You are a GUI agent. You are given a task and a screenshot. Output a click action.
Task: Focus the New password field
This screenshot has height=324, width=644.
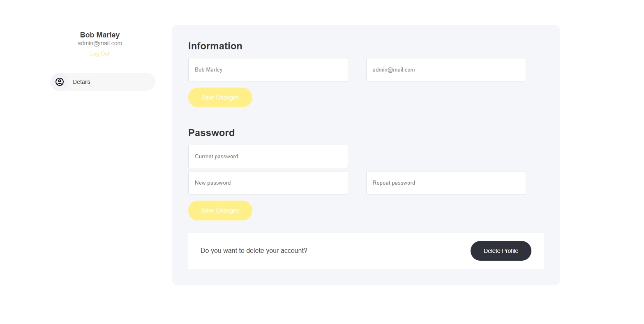[x=268, y=183]
